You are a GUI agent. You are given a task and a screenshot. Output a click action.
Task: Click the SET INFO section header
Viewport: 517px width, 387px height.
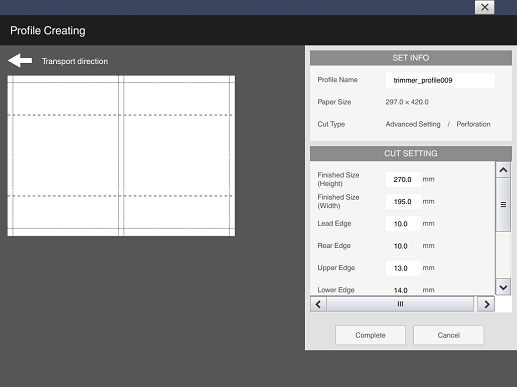coord(411,58)
